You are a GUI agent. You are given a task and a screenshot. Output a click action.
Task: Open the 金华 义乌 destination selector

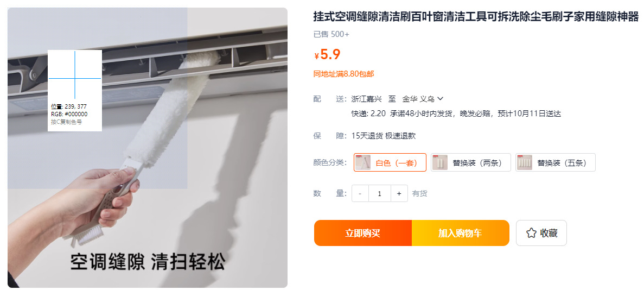[x=423, y=99]
